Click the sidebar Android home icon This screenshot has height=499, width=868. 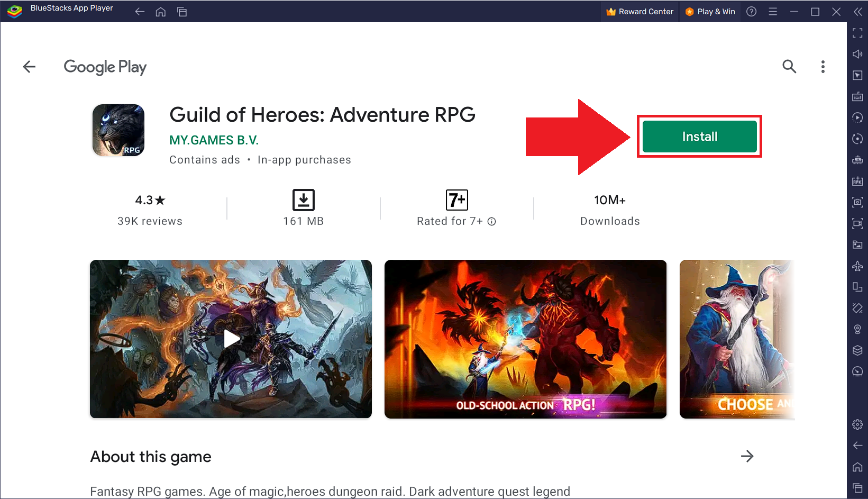[857, 467]
